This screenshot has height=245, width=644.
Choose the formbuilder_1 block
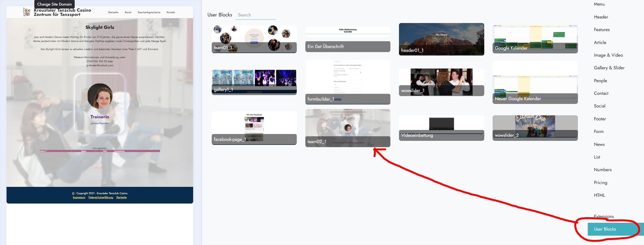[348, 82]
